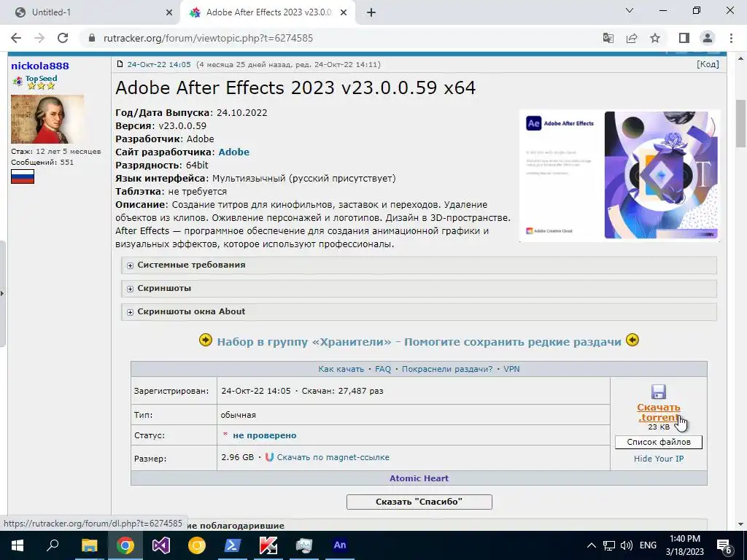Open the tab search chevron
This screenshot has width=747, height=560.
point(630,10)
